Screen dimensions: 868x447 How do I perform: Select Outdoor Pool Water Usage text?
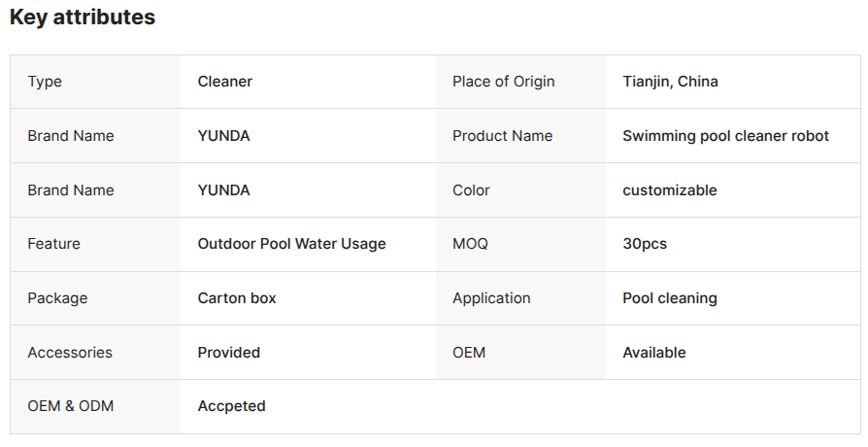pyautogui.click(x=291, y=244)
